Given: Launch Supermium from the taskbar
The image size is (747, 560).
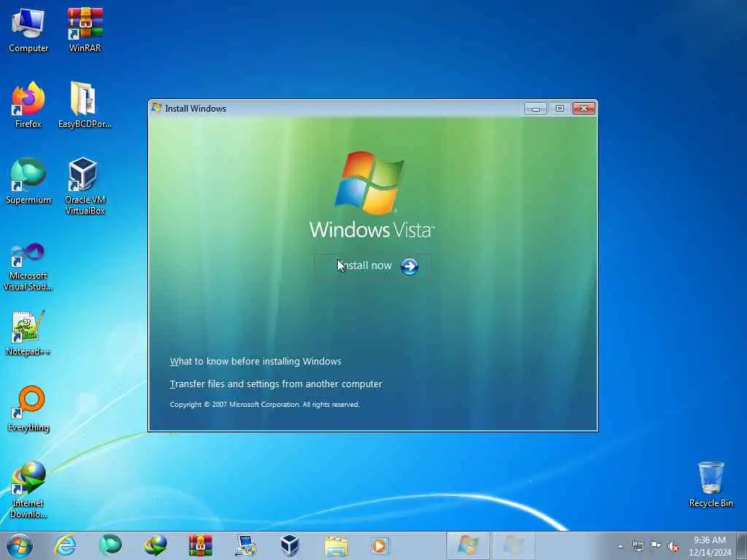Looking at the screenshot, I should (110, 545).
